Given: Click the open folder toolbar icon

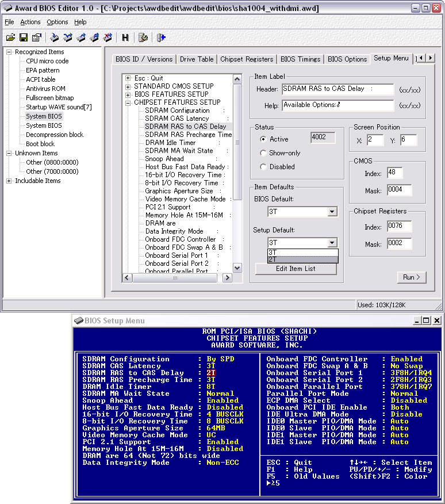Looking at the screenshot, I should tap(10, 37).
